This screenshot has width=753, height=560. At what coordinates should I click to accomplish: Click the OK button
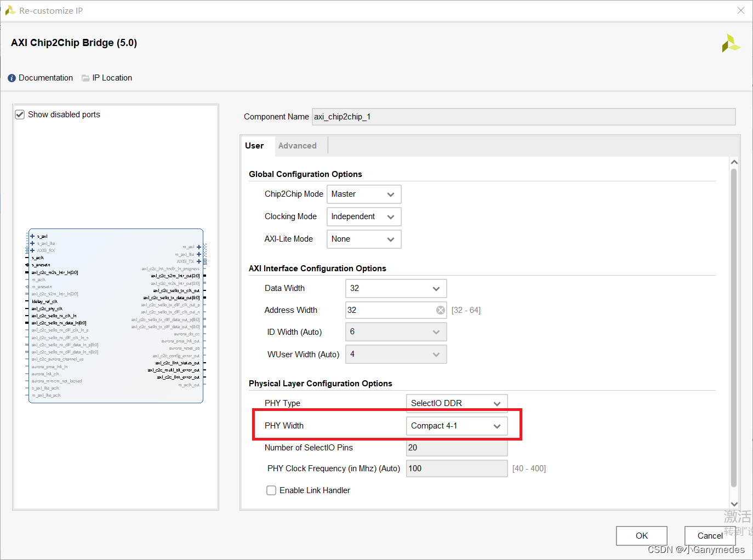(x=642, y=536)
